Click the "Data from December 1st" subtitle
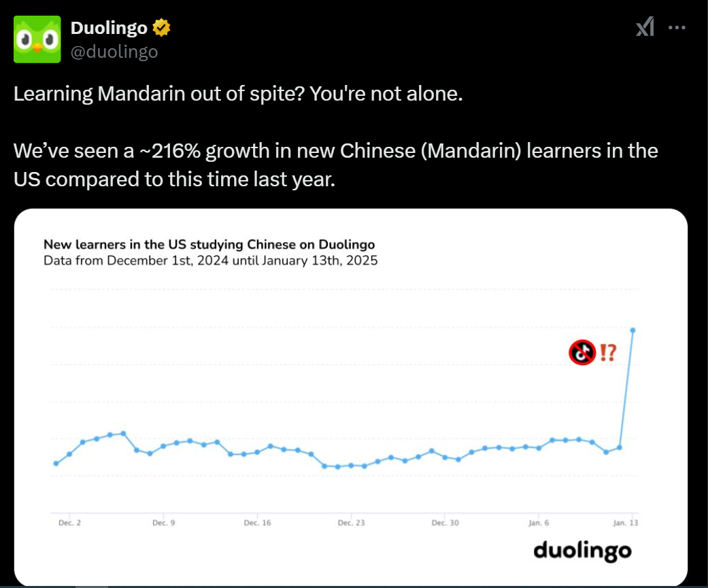 (x=210, y=260)
